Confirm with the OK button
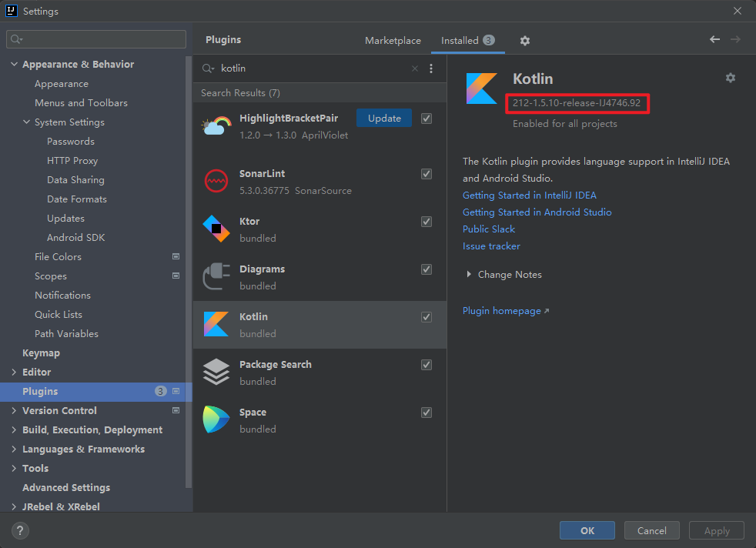Image resolution: width=756 pixels, height=548 pixels. (587, 530)
